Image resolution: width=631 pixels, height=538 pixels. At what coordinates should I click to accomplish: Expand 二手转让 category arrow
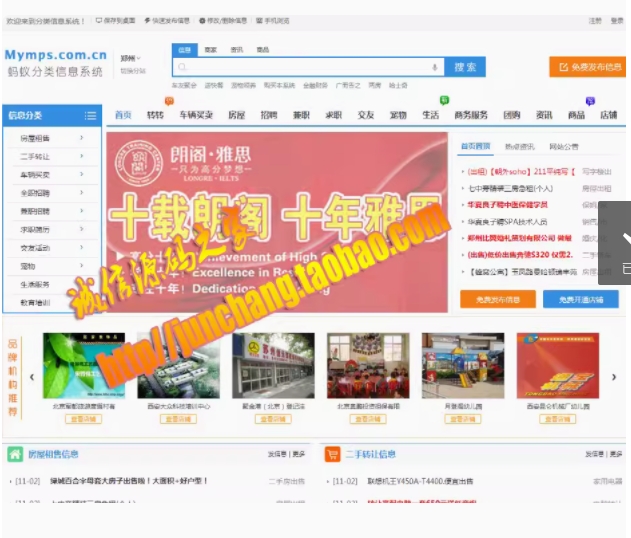pyautogui.click(x=81, y=156)
